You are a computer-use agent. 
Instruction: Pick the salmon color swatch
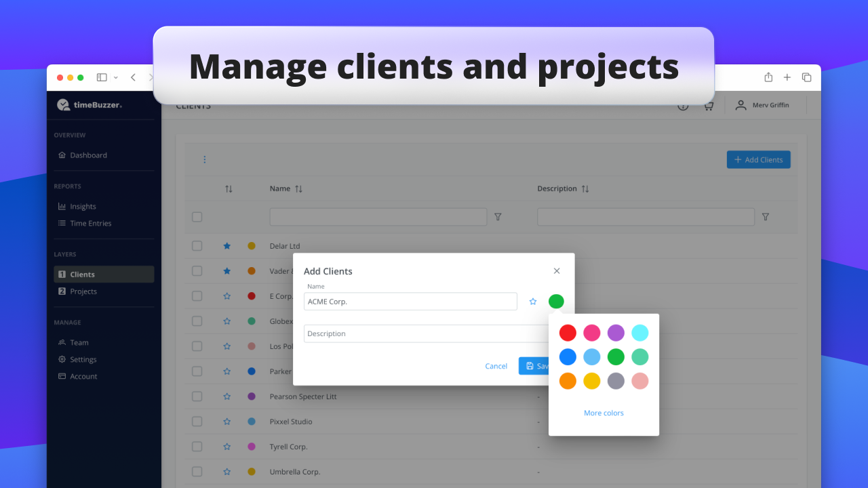[640, 381]
